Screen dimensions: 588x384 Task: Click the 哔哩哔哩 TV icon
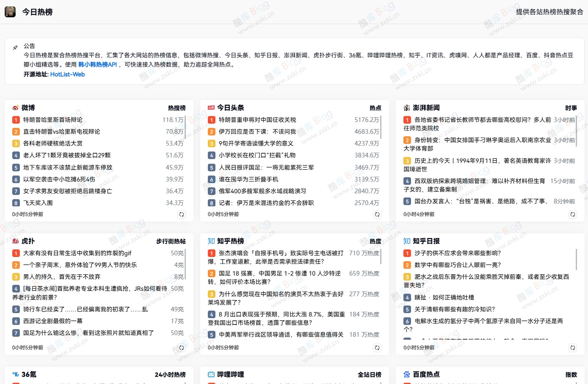pos(210,374)
